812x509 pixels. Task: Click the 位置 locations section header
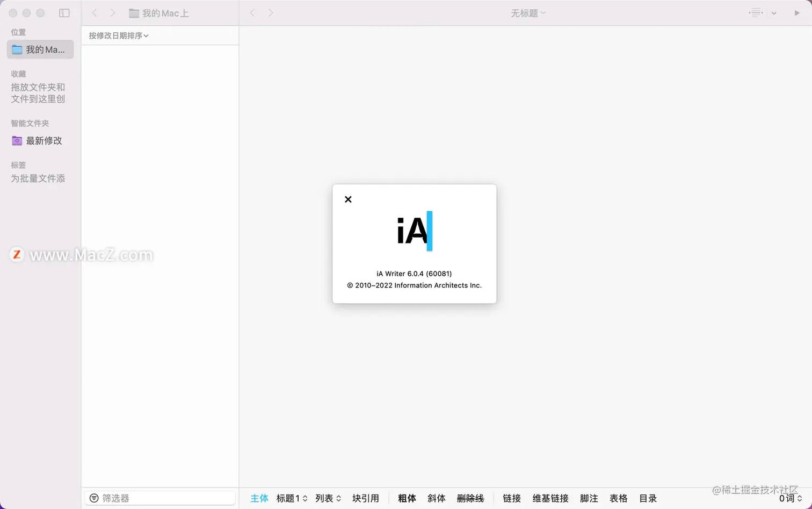point(18,32)
